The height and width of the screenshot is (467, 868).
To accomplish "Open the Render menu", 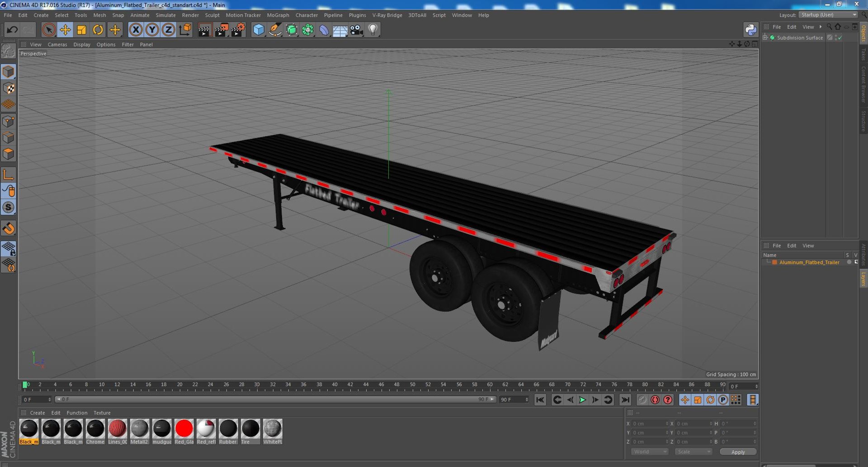I will [x=190, y=15].
